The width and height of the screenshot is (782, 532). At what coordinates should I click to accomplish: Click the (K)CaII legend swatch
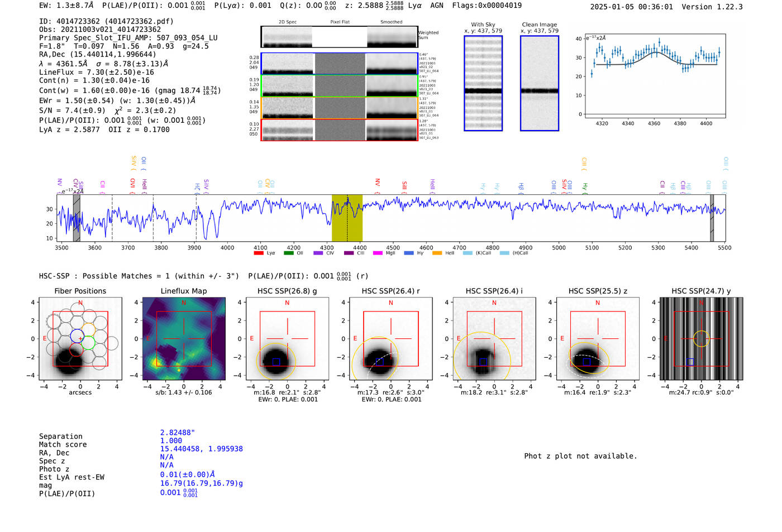(x=468, y=253)
